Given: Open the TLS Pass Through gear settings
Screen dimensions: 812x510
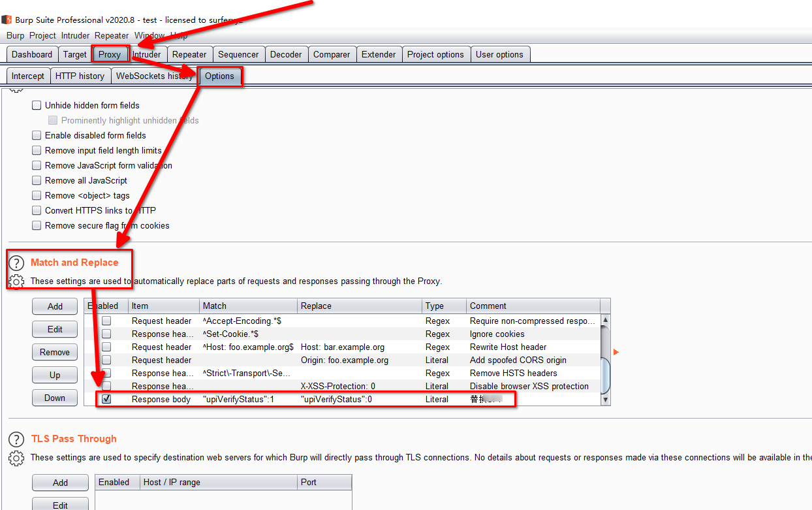Looking at the screenshot, I should [x=16, y=458].
